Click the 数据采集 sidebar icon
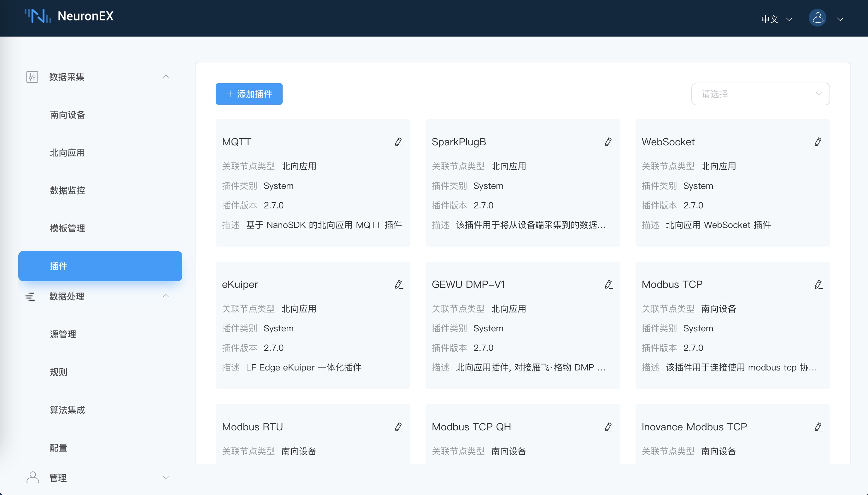The image size is (868, 495). [32, 77]
